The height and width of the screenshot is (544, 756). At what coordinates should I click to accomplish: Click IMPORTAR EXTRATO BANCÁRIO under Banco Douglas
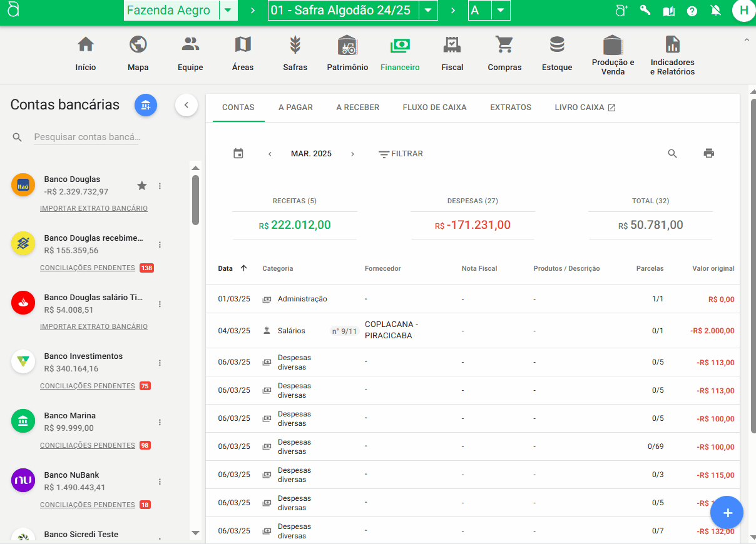point(94,208)
